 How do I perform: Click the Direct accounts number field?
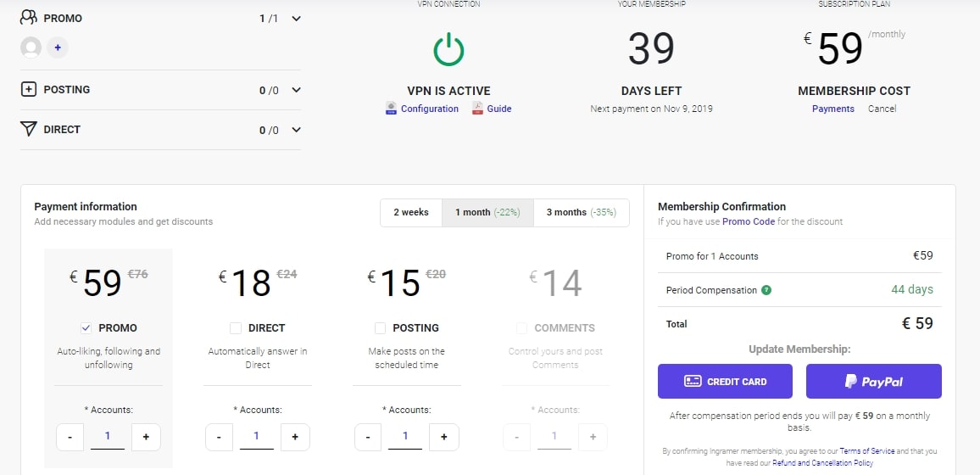point(257,436)
